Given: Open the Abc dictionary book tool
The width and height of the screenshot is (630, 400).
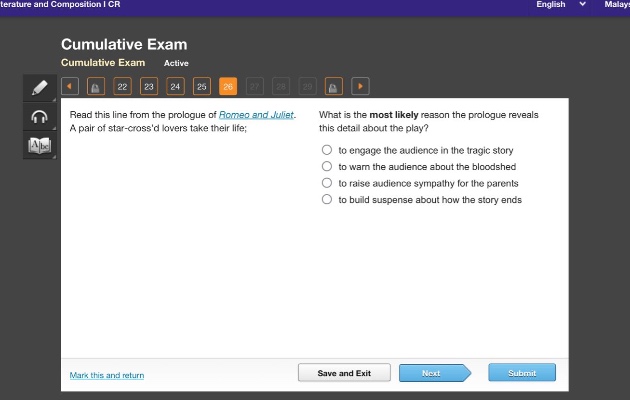Looking at the screenshot, I should coord(39,145).
